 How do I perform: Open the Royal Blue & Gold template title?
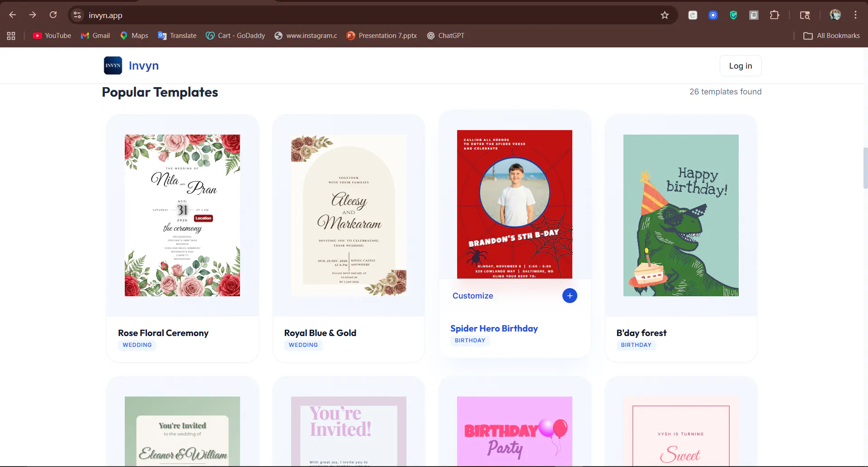[x=320, y=333]
